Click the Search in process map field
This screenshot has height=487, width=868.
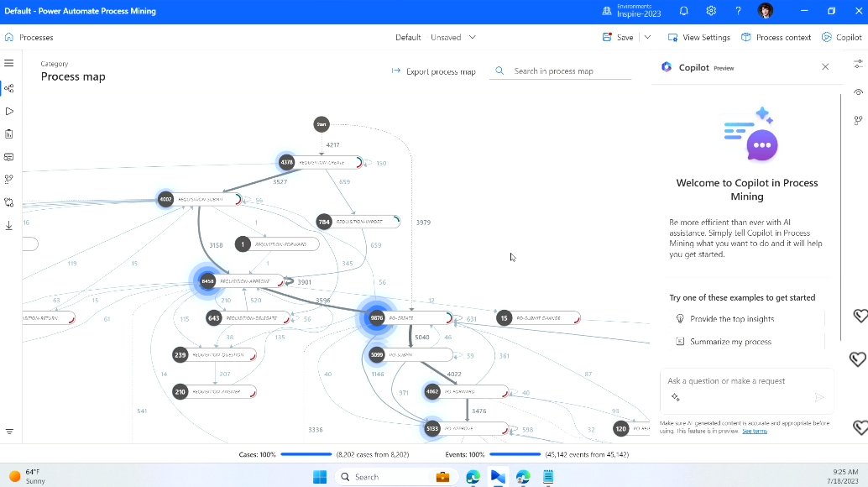click(560, 71)
